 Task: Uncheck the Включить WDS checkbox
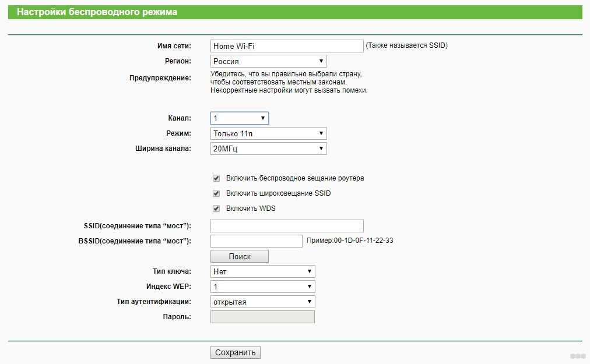[216, 208]
